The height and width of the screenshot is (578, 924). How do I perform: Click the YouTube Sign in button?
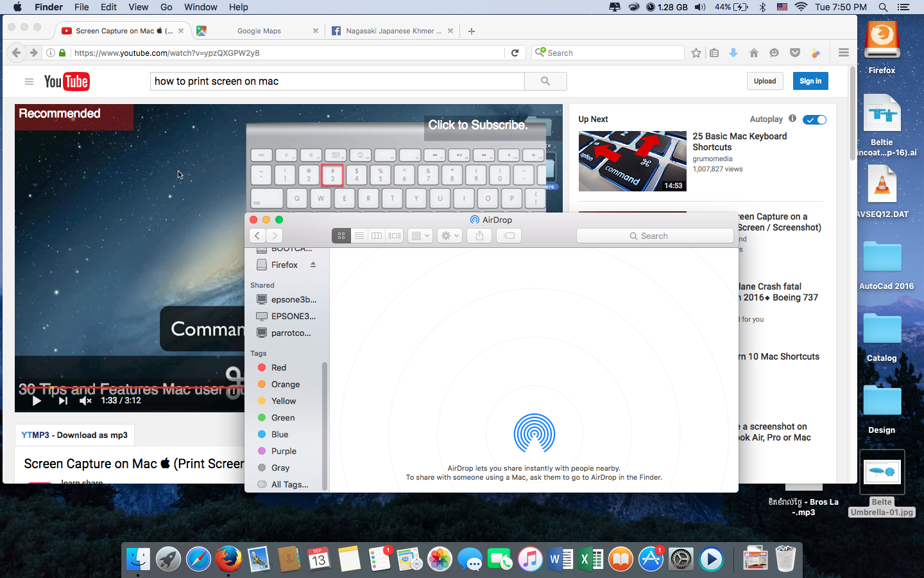click(x=810, y=81)
